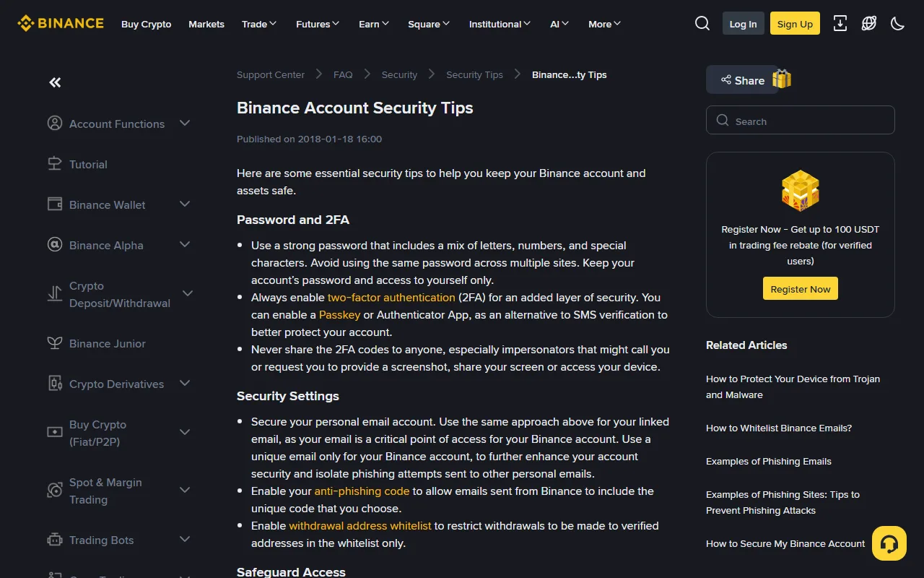
Task: Click the Binance logo
Action: (x=61, y=23)
